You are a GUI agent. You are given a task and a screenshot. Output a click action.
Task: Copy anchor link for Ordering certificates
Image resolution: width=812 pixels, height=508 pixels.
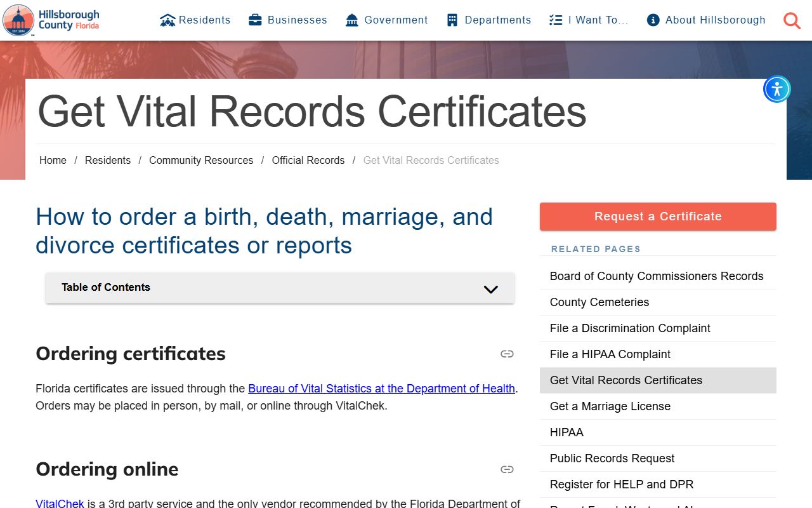pyautogui.click(x=507, y=354)
